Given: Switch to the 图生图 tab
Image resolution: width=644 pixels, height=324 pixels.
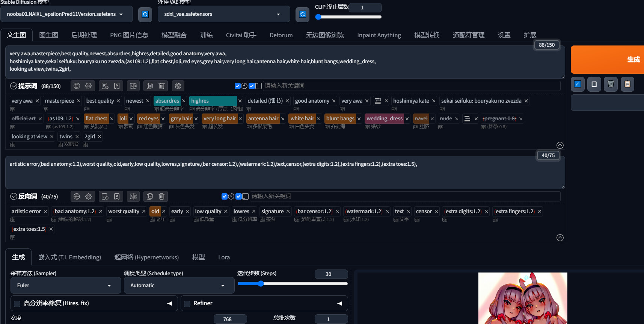Looking at the screenshot, I should (x=49, y=35).
